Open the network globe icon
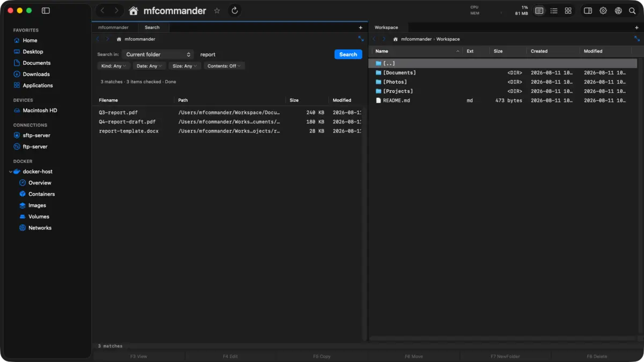Viewport: 644px width, 362px height. coord(618,11)
